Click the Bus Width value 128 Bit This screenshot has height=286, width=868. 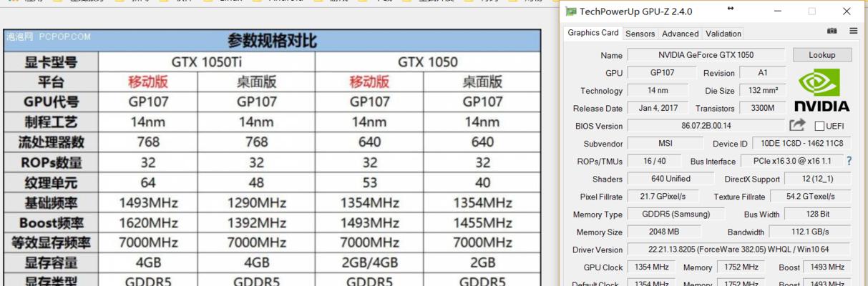click(817, 214)
